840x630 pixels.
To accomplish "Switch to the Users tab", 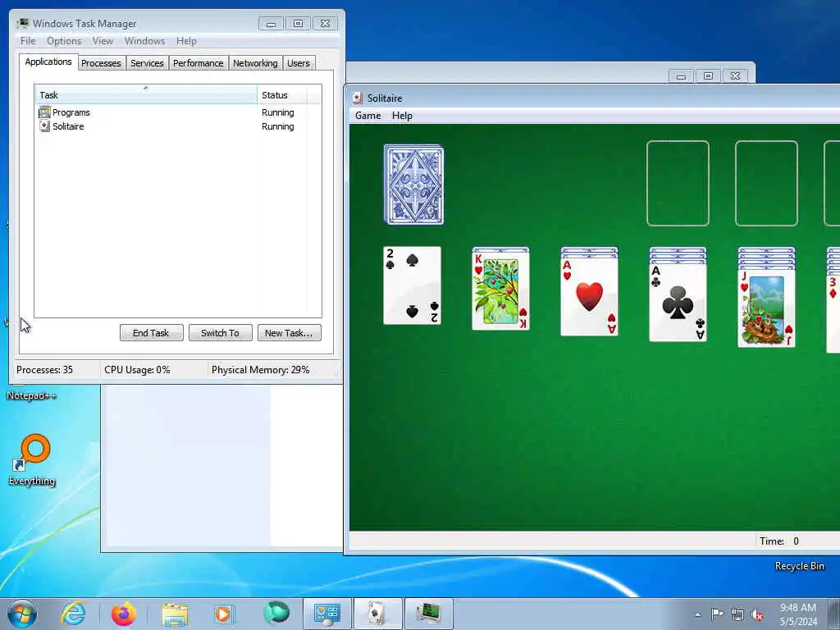I will (299, 63).
